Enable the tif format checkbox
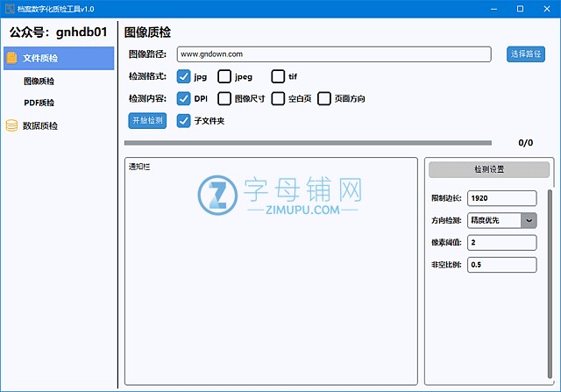Image resolution: width=561 pixels, height=392 pixels. [278, 76]
